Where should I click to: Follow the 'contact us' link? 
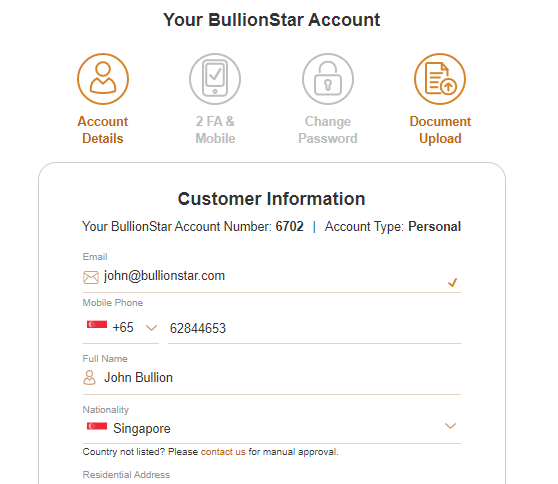pos(223,452)
